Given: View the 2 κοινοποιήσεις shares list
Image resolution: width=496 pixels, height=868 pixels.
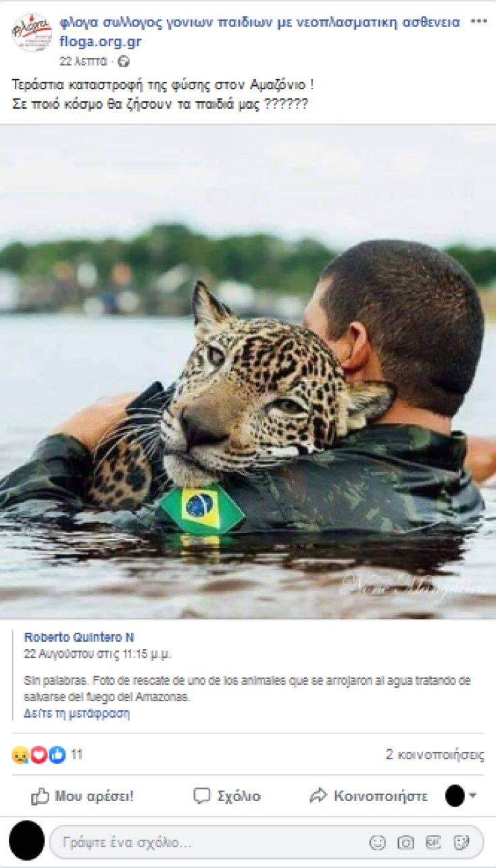Looking at the screenshot, I should click(x=435, y=755).
